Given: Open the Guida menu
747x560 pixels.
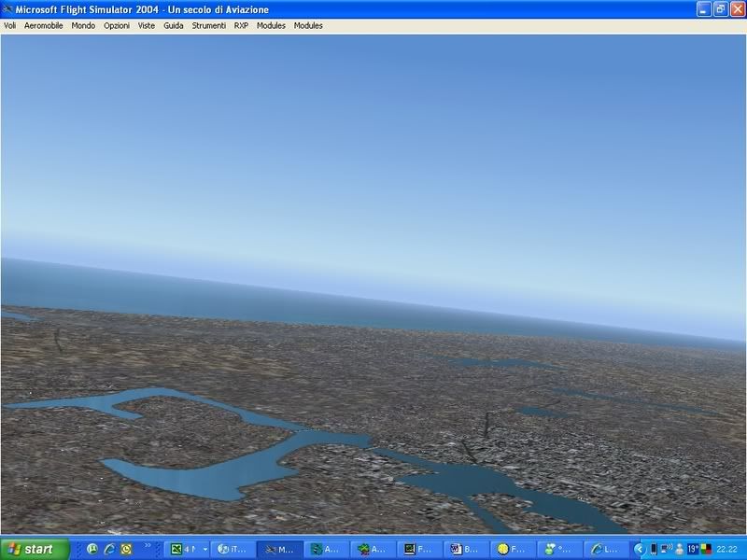Looking at the screenshot, I should click(174, 26).
